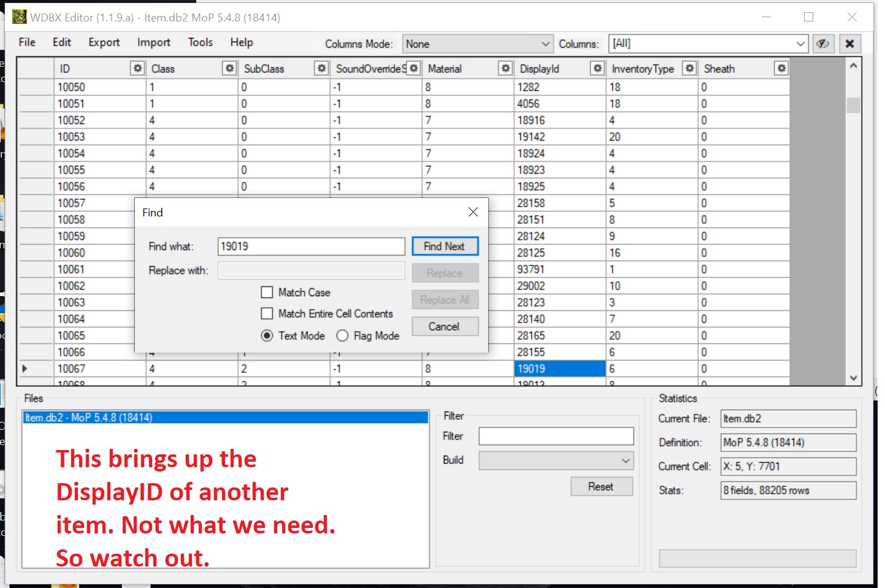
Task: Click the vertical scrollbar thumb
Action: click(853, 105)
